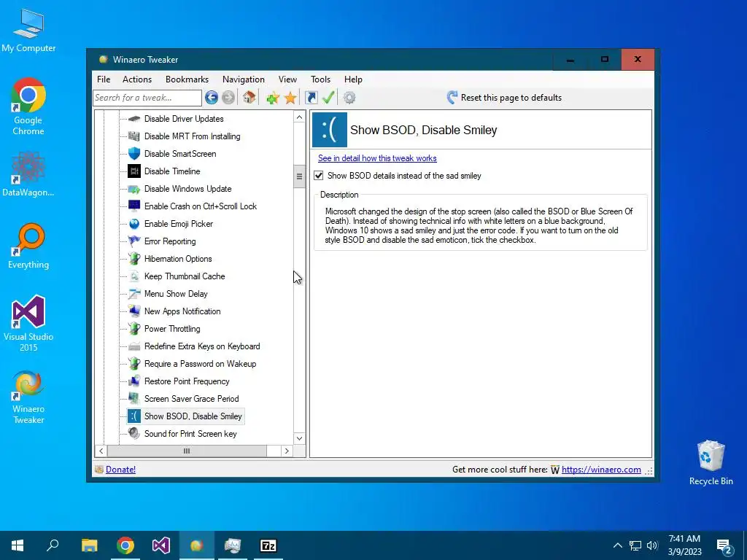Viewport: 747px width, 560px height.
Task: Show hidden system tray icons chevron
Action: (617, 545)
